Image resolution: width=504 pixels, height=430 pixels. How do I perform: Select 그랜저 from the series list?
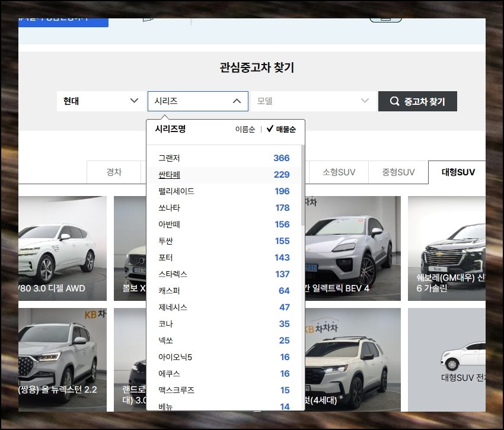224,158
